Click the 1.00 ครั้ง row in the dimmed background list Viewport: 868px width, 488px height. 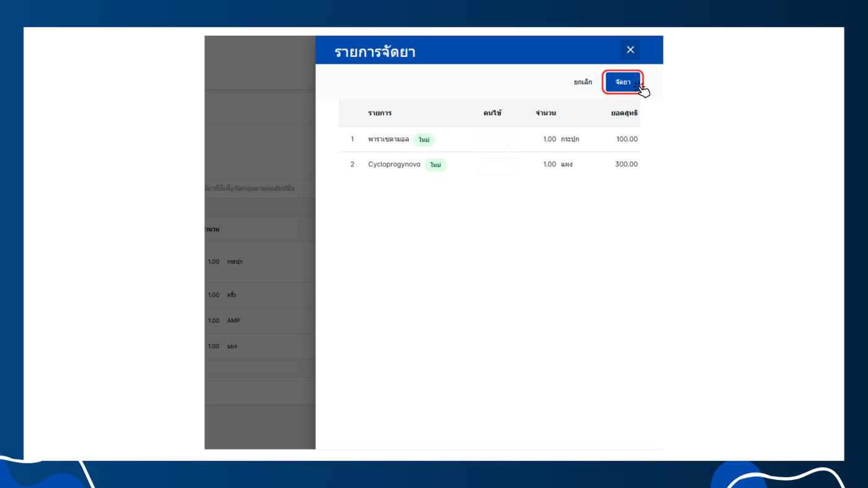click(260, 295)
